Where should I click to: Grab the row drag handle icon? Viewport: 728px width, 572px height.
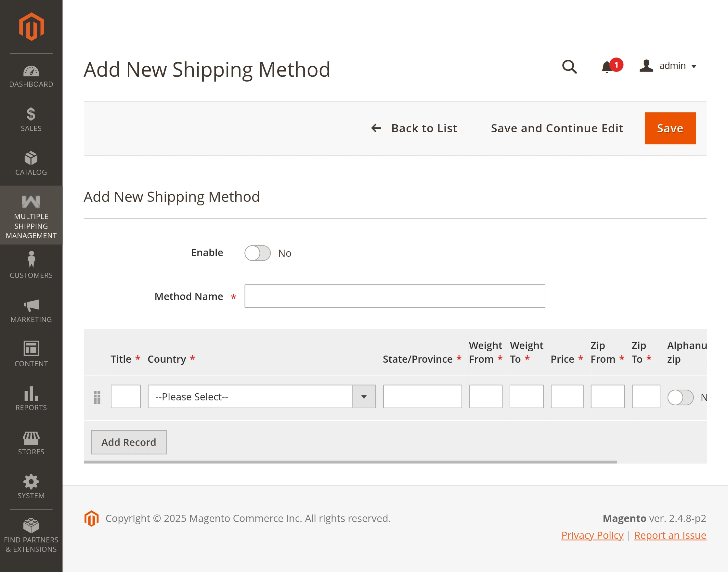tap(97, 397)
